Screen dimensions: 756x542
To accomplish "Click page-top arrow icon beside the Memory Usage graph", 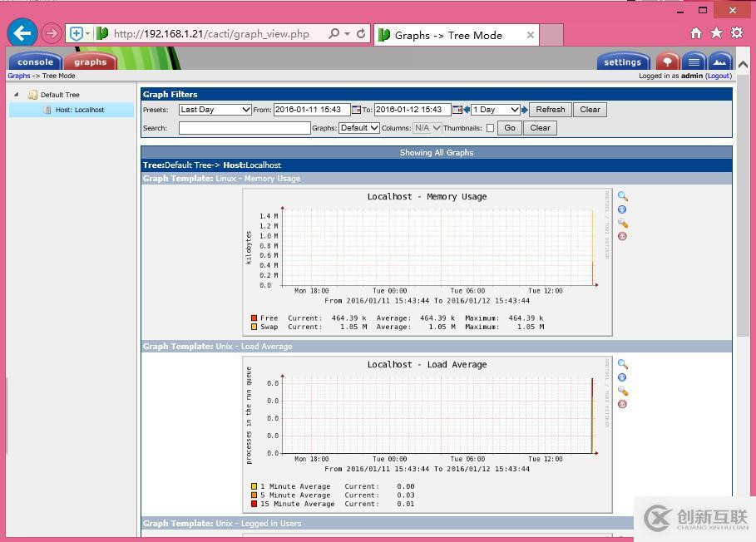I will pyautogui.click(x=622, y=236).
